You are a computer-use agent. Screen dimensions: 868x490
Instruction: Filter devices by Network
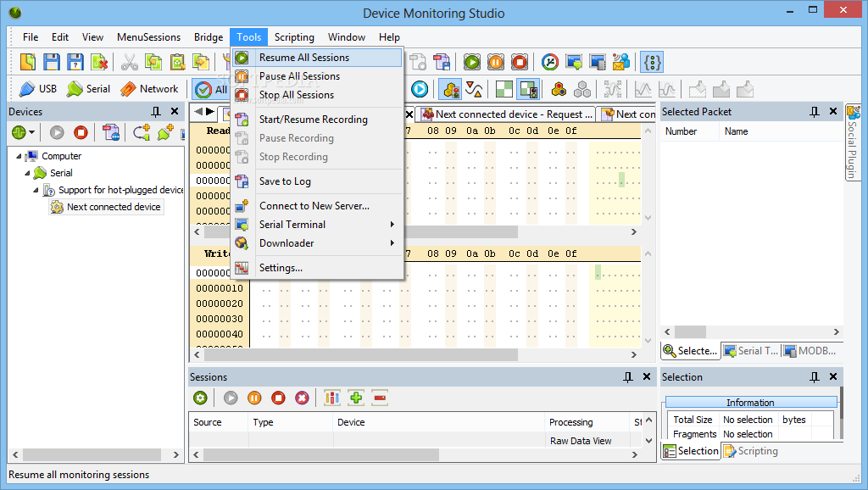(149, 89)
